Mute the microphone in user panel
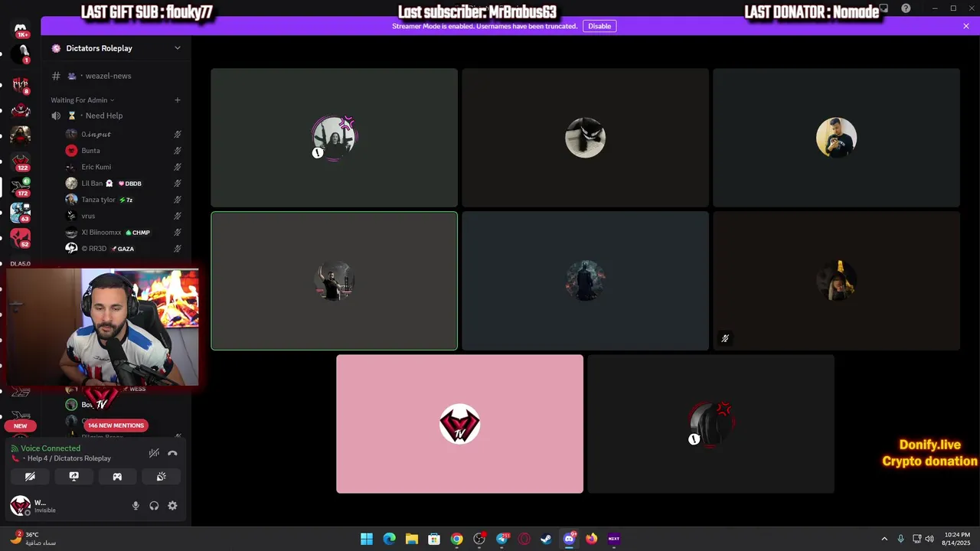 (136, 506)
